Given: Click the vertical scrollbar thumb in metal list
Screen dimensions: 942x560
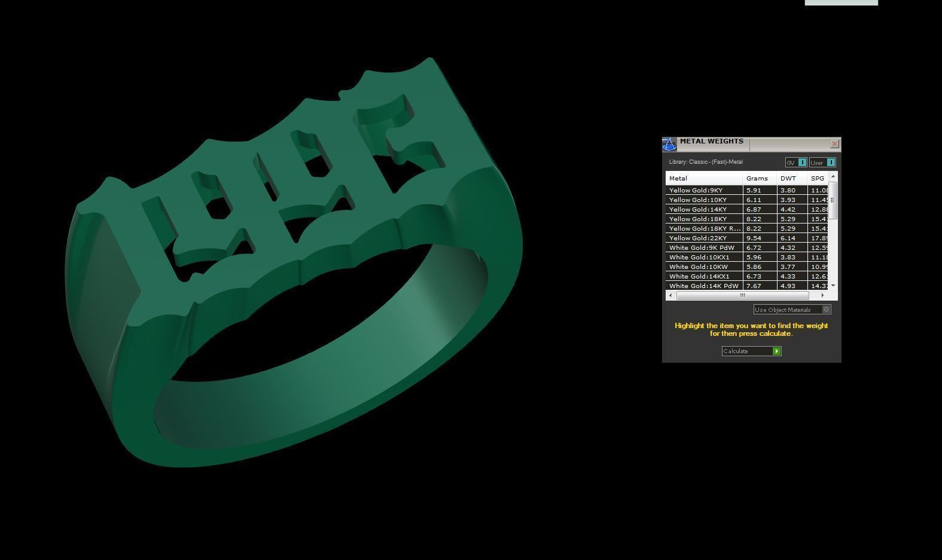Looking at the screenshot, I should point(833,201).
